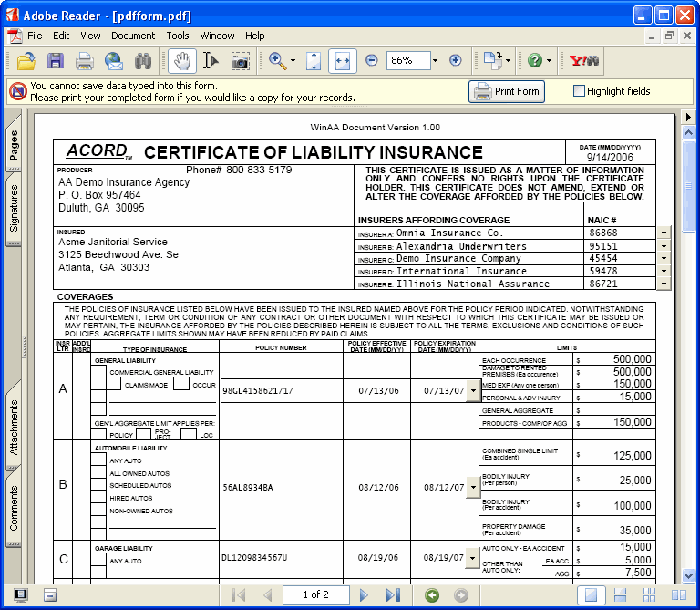Image resolution: width=700 pixels, height=610 pixels.
Task: Open the Insurer C dropdown arrow
Action: 664,259
